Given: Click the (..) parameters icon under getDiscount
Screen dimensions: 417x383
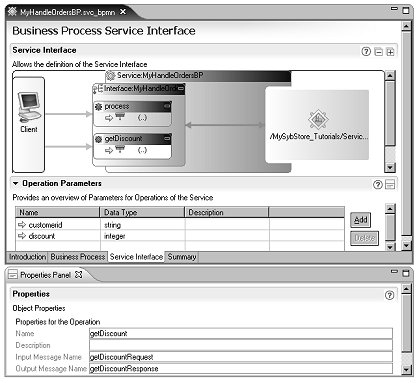Looking at the screenshot, I should 142,150.
